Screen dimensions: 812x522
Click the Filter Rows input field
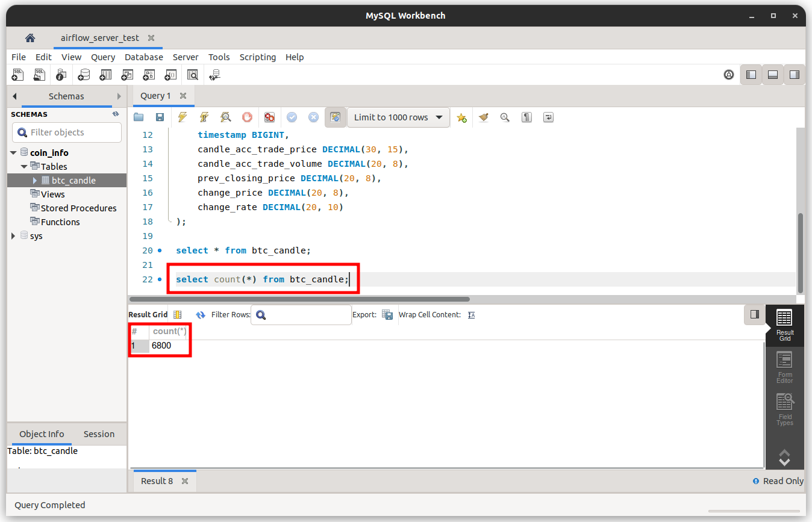pyautogui.click(x=301, y=315)
